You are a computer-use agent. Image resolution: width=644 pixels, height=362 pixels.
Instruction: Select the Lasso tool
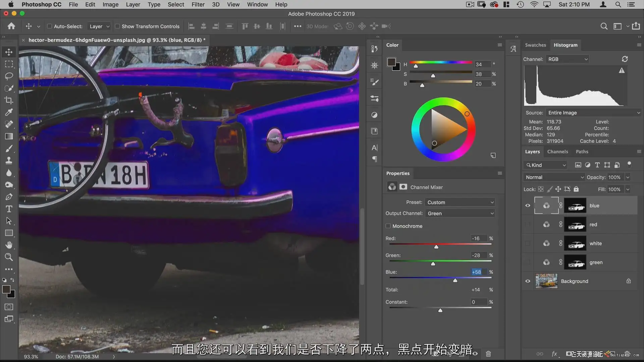click(x=9, y=76)
